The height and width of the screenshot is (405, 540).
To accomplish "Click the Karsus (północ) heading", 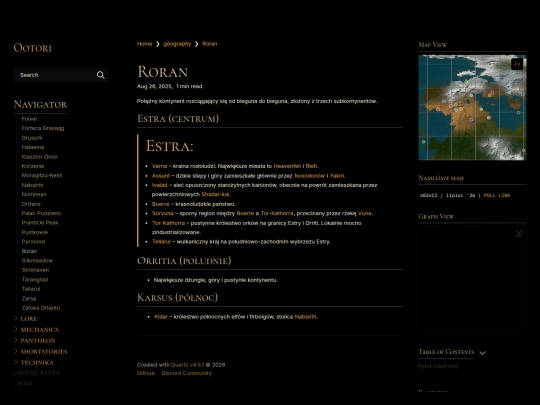I will coord(177,298).
